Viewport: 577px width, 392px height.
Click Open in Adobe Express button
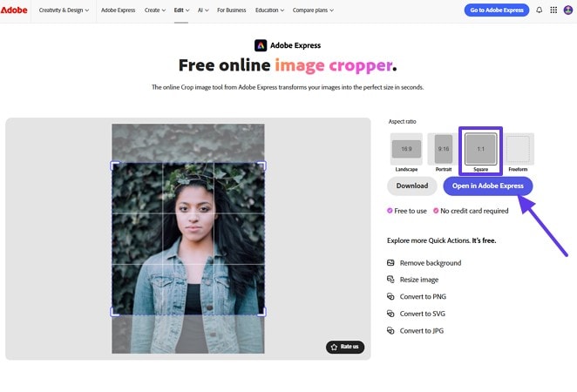pos(488,186)
